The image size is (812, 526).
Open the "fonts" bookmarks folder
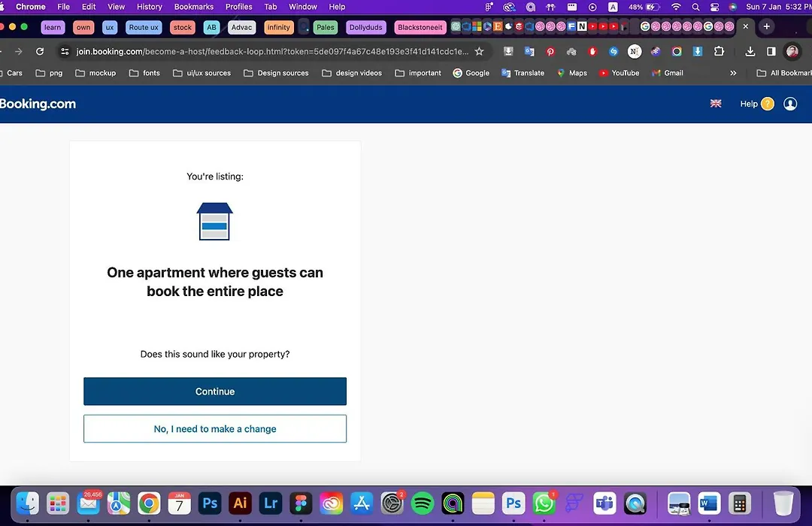144,73
